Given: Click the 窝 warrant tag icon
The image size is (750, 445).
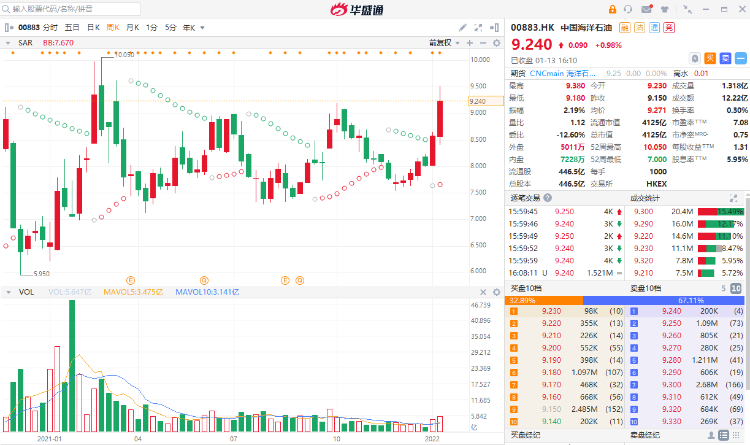Looking at the screenshot, I should [x=669, y=28].
